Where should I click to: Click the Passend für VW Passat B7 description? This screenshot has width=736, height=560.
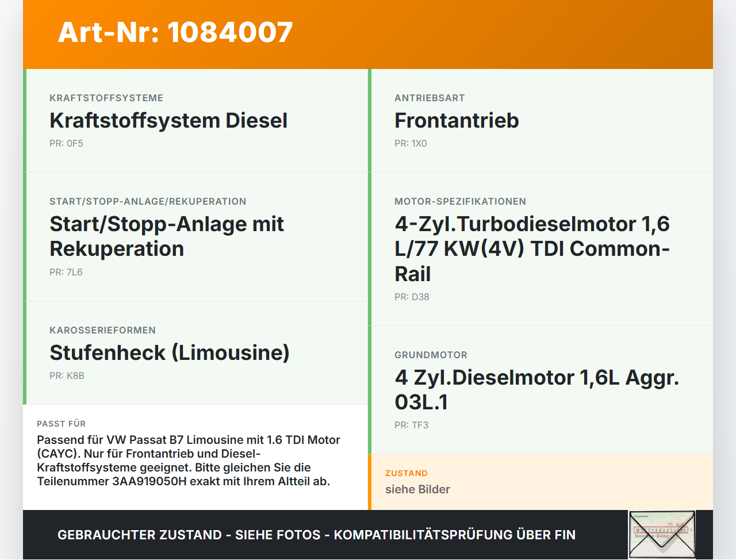[x=189, y=461]
